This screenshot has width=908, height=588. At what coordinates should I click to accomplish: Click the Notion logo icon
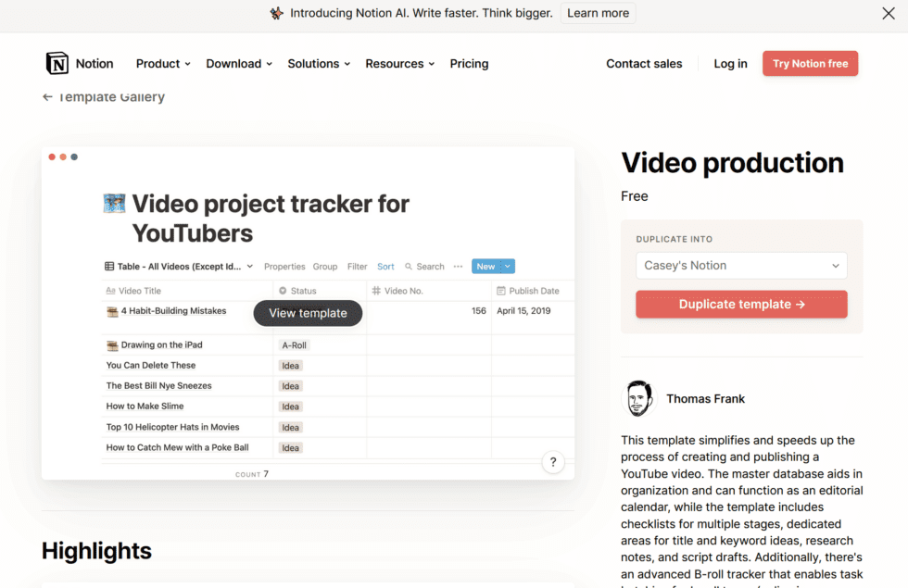(x=57, y=64)
